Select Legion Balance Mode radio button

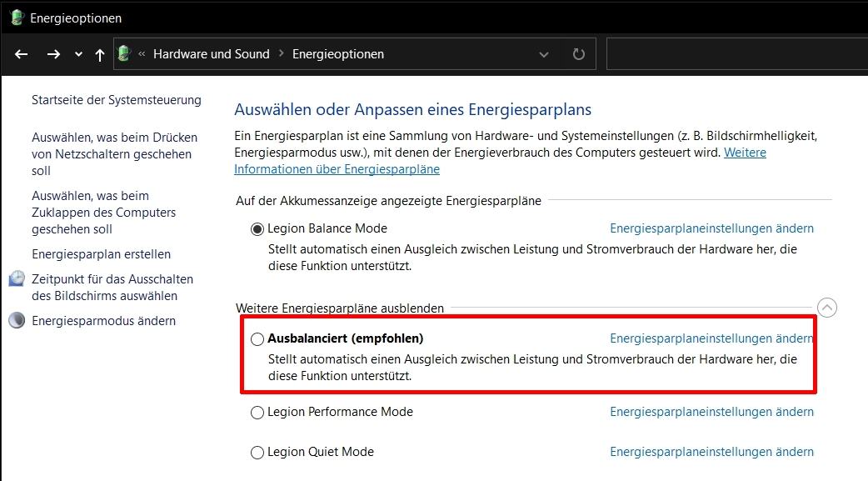pyautogui.click(x=257, y=229)
